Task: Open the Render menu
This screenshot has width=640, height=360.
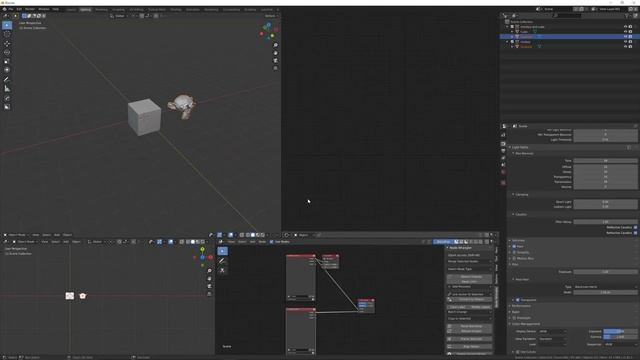Action: (30, 9)
